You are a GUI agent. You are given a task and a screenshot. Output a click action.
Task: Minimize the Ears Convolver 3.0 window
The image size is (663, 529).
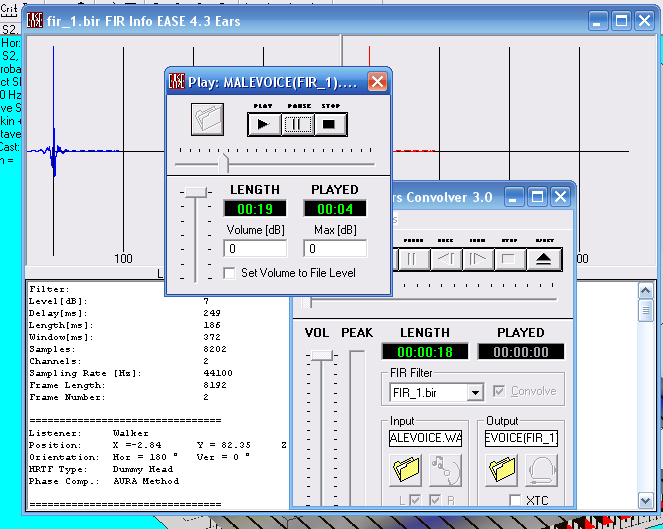tap(513, 197)
